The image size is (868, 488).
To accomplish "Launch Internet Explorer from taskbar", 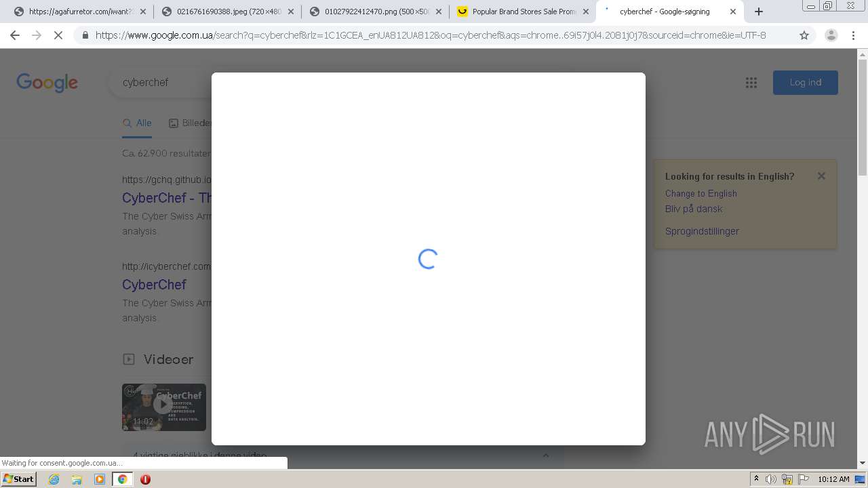I will click(x=54, y=479).
